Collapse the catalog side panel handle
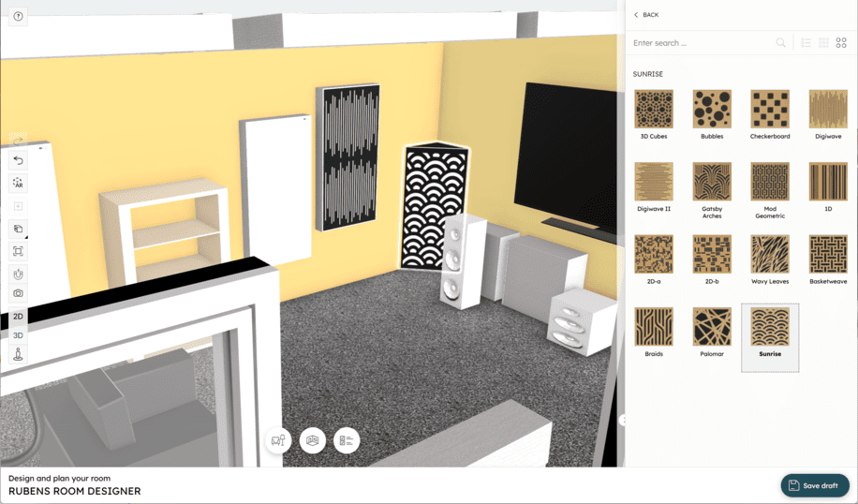Viewport: 858px width, 504px height. coord(623,421)
